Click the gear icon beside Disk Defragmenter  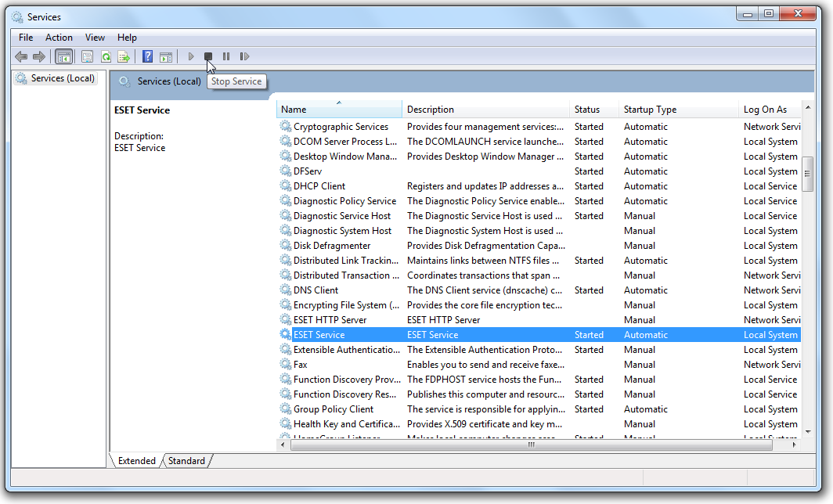pos(285,246)
